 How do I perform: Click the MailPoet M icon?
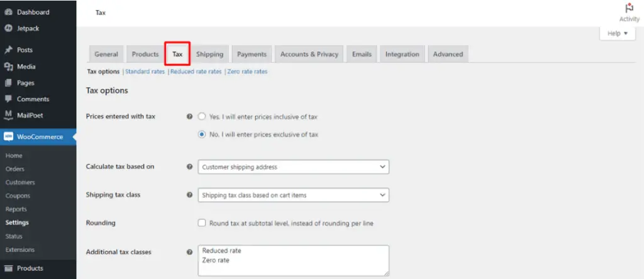[x=8, y=116]
